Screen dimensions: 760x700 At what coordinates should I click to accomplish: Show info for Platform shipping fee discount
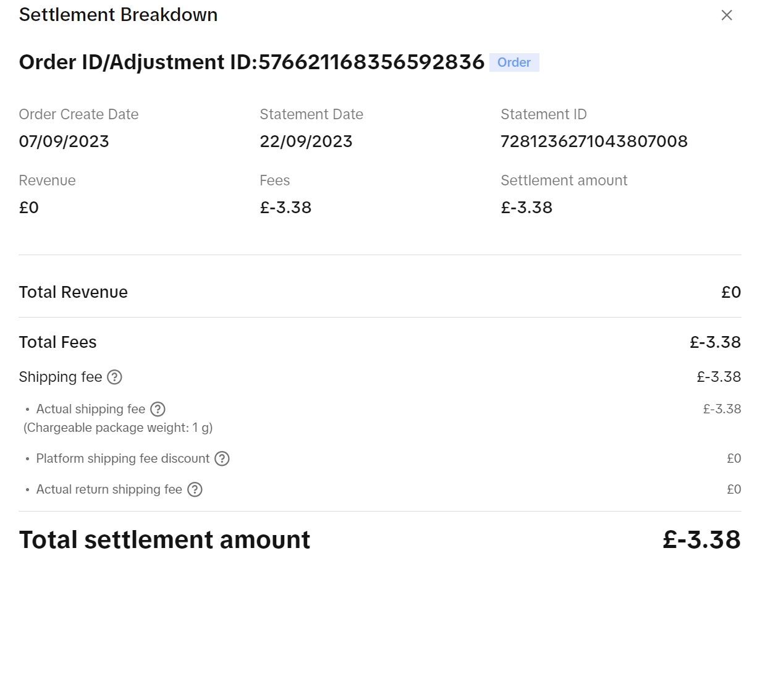(x=222, y=458)
